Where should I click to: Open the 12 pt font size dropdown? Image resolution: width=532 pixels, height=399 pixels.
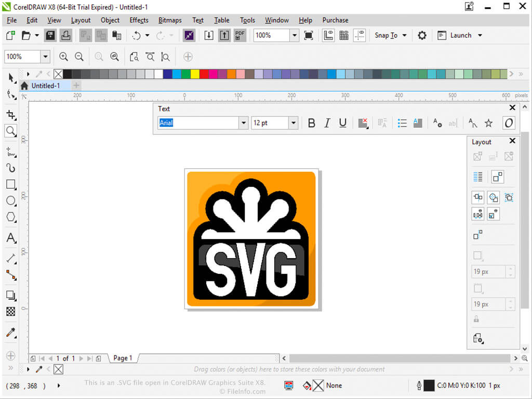(x=294, y=123)
